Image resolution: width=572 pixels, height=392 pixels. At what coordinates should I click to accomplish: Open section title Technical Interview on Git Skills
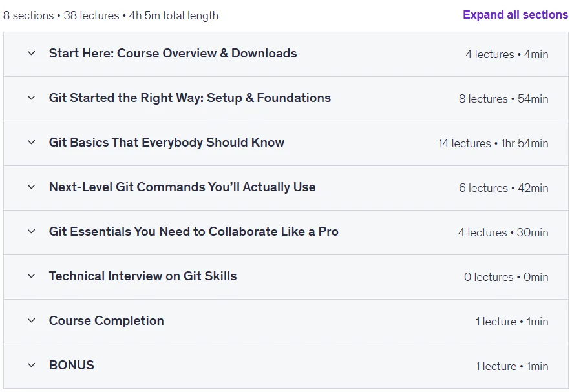point(143,276)
